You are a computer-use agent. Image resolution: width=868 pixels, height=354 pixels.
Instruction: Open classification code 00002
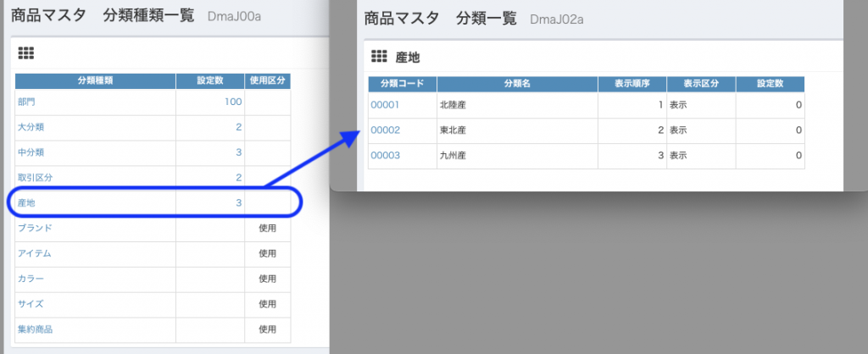coord(385,130)
